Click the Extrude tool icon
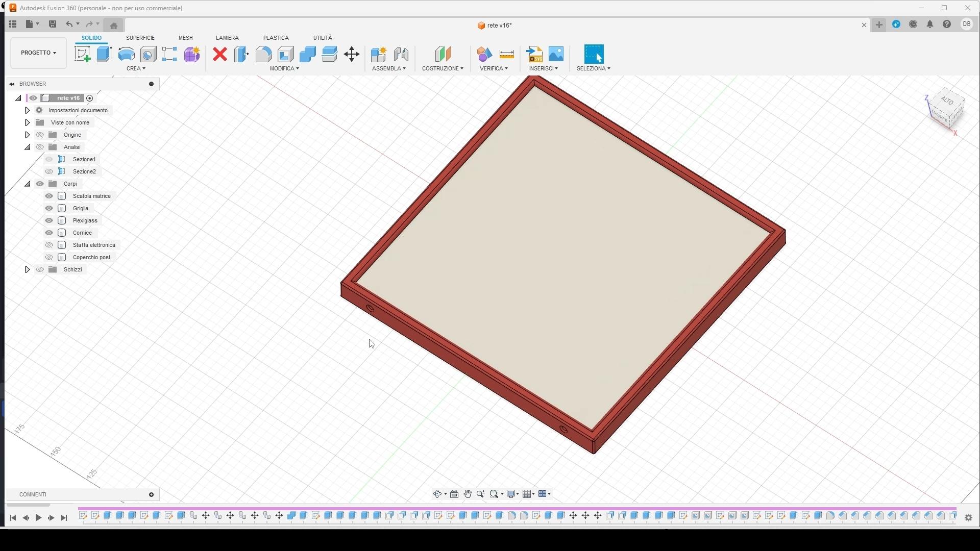 pyautogui.click(x=104, y=54)
